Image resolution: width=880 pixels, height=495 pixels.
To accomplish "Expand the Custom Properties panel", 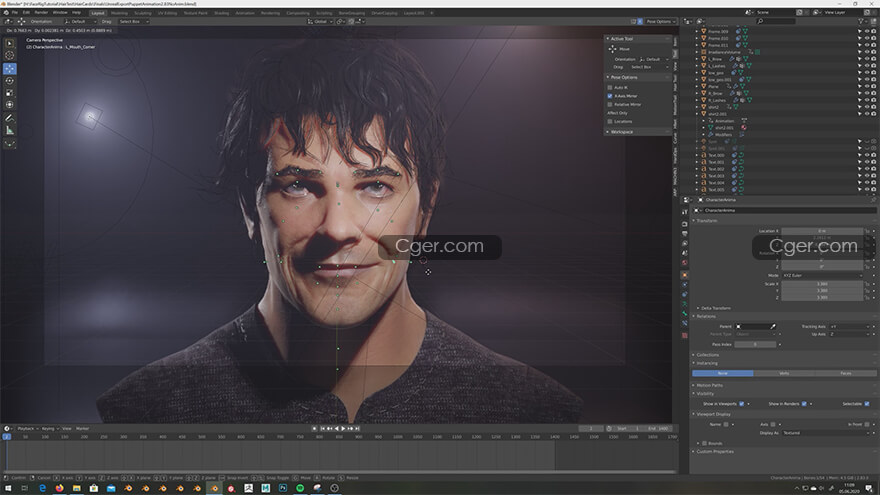I will [714, 451].
